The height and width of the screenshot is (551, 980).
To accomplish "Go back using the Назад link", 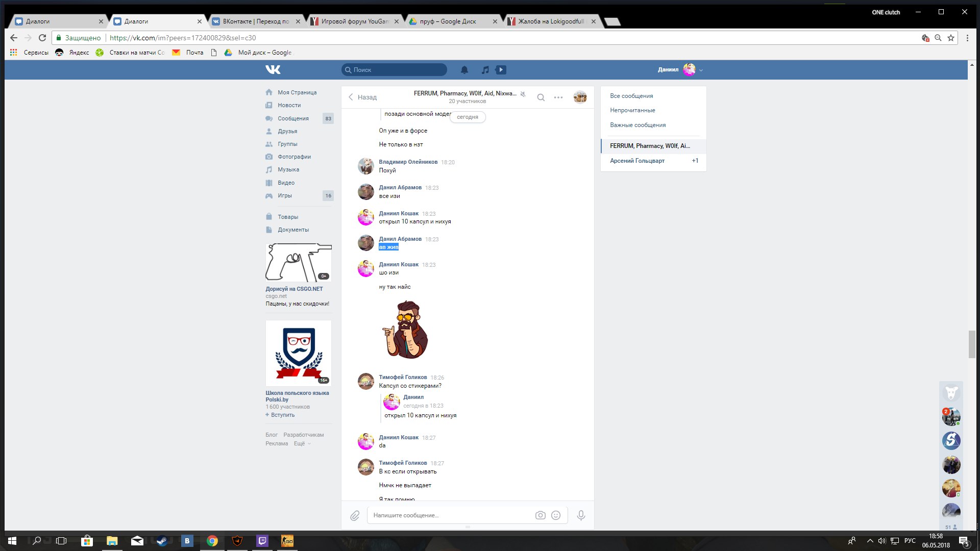I will [x=362, y=97].
